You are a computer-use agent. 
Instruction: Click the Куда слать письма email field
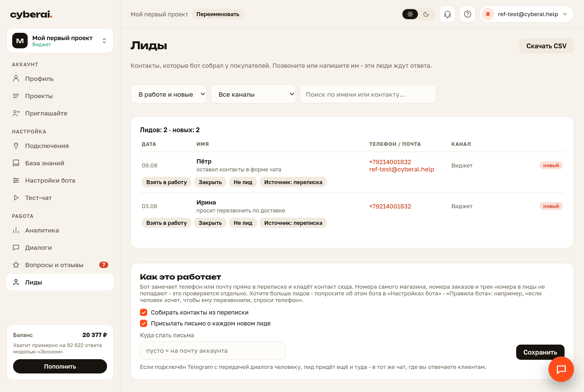213,351
